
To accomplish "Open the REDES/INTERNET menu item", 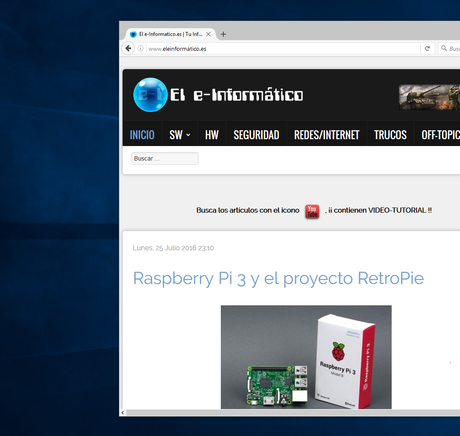I will 327,135.
